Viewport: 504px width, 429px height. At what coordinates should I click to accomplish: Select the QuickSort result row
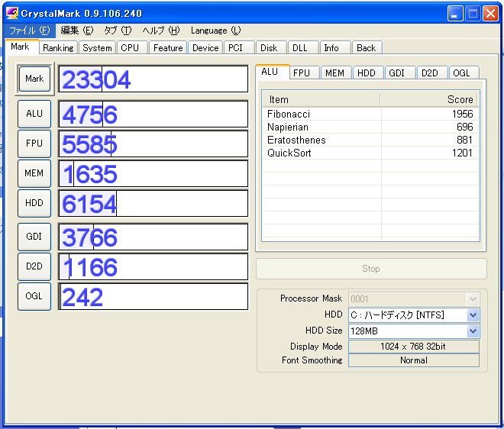[370, 153]
